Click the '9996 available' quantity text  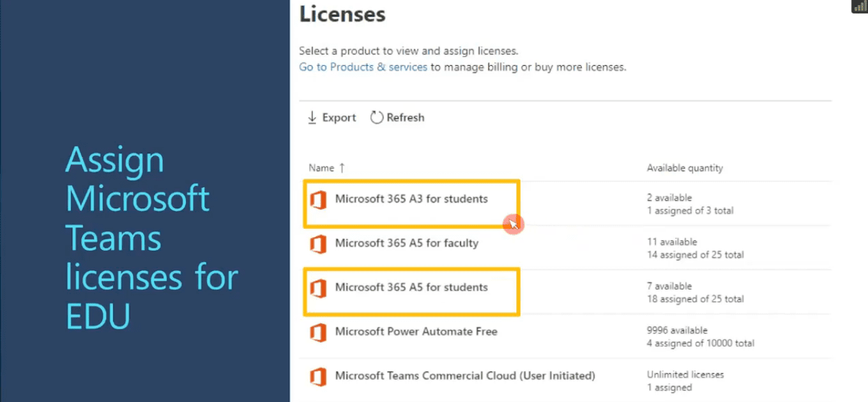[x=677, y=330]
